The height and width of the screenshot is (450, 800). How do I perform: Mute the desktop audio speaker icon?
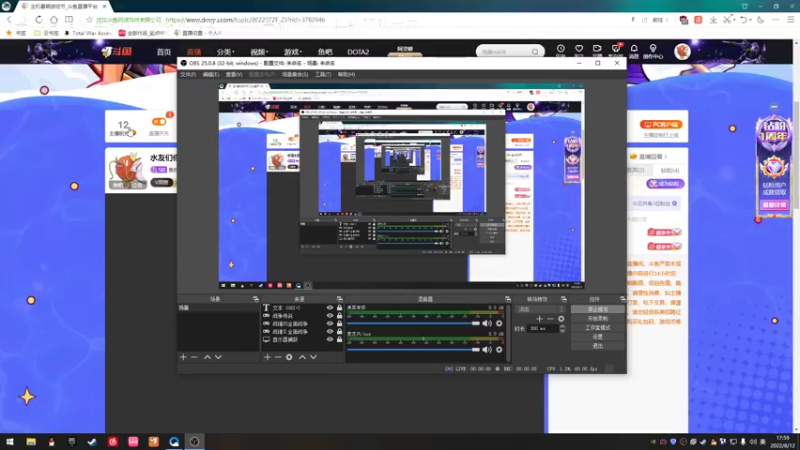[x=487, y=323]
